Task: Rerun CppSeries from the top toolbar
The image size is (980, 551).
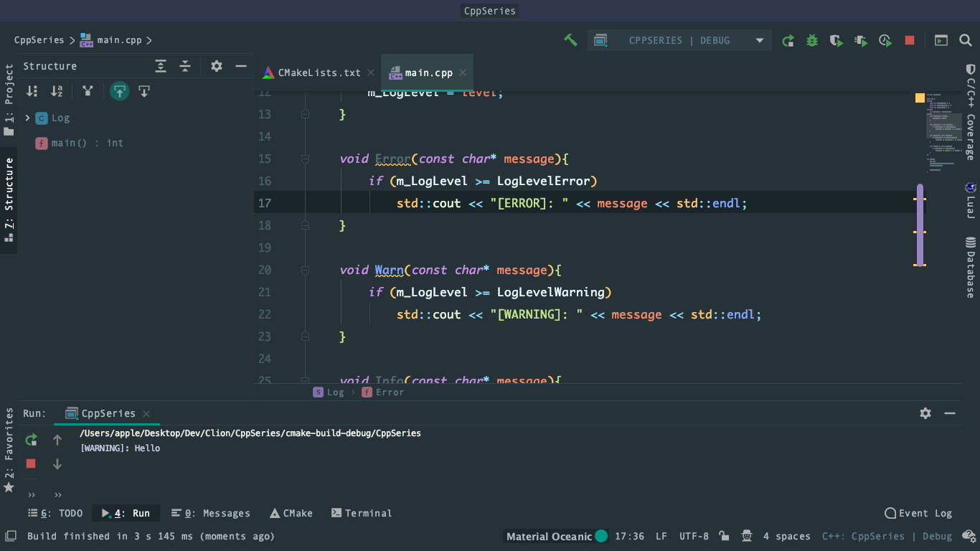Action: pyautogui.click(x=788, y=41)
